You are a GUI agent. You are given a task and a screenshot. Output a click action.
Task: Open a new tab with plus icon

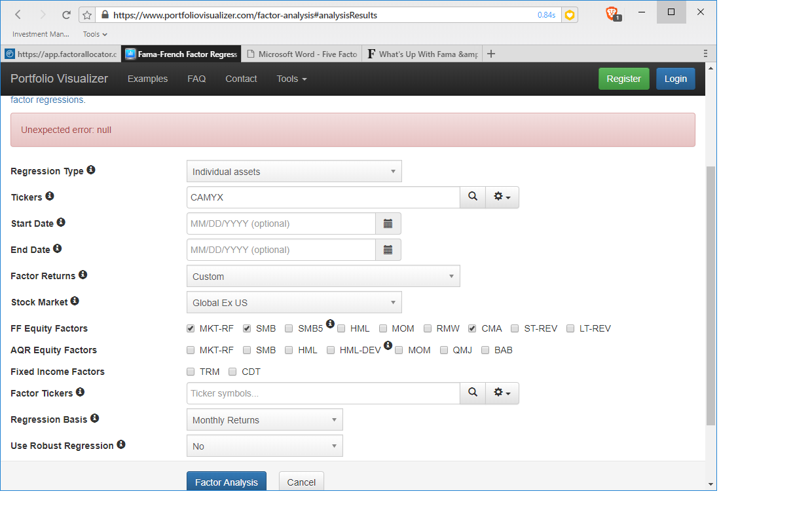click(491, 54)
